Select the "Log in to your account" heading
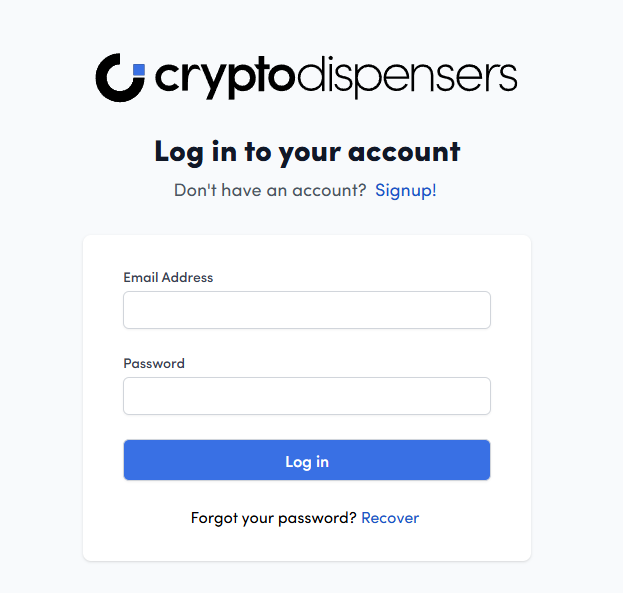Screen dimensions: 623x593 point(307,152)
